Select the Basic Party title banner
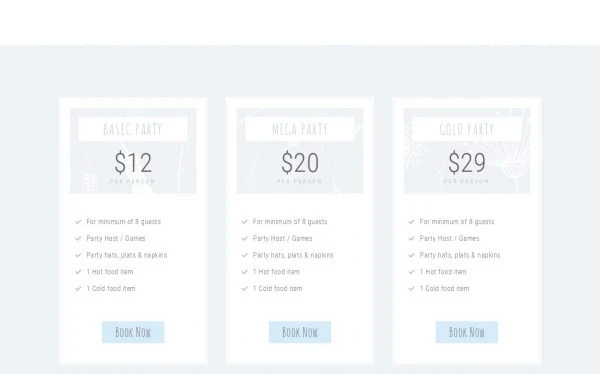The height and width of the screenshot is (374, 600). click(133, 129)
